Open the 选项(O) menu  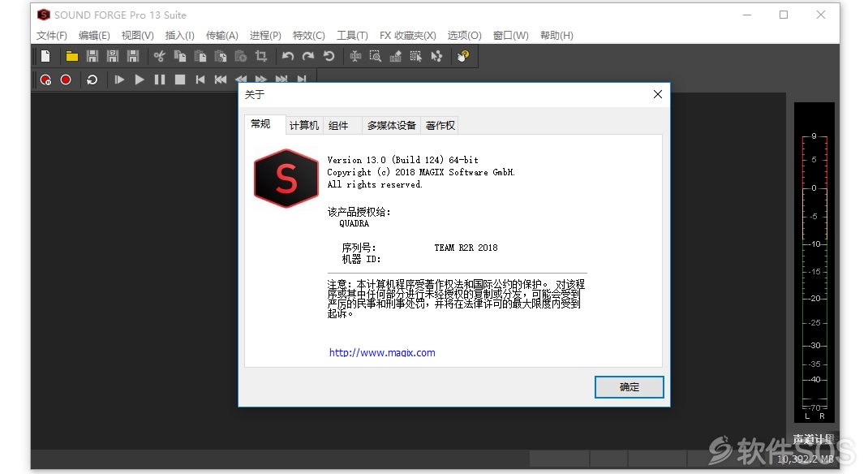click(464, 36)
